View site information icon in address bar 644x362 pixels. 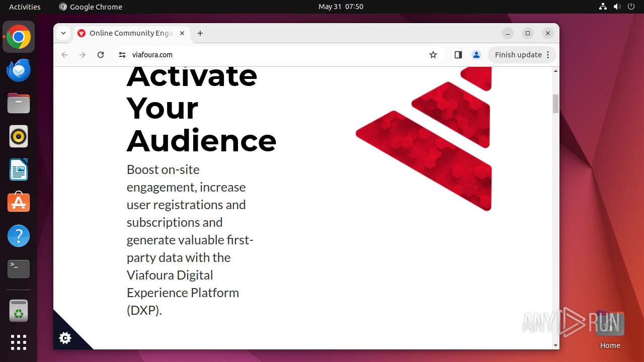[x=122, y=55]
